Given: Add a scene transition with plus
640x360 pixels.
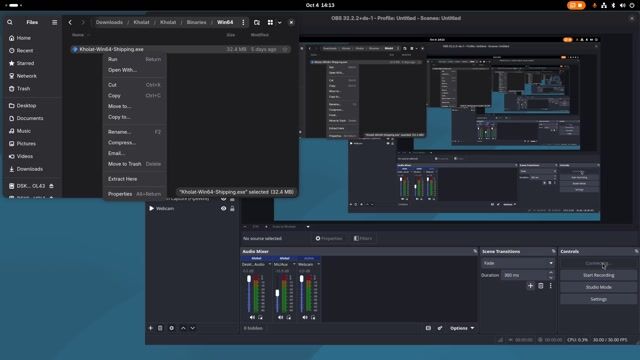Looking at the screenshot, I should [530, 286].
